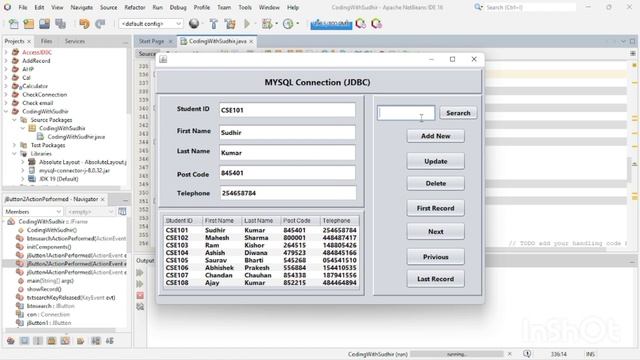The height and width of the screenshot is (360, 640).
Task: Collapse the Source Packages node
Action: (14, 120)
